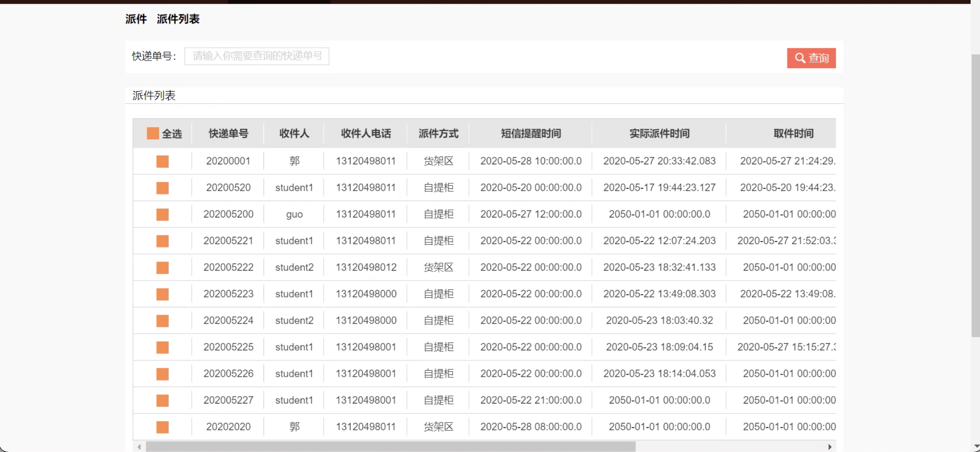Tick the checkbox for order 202005225

pos(163,347)
